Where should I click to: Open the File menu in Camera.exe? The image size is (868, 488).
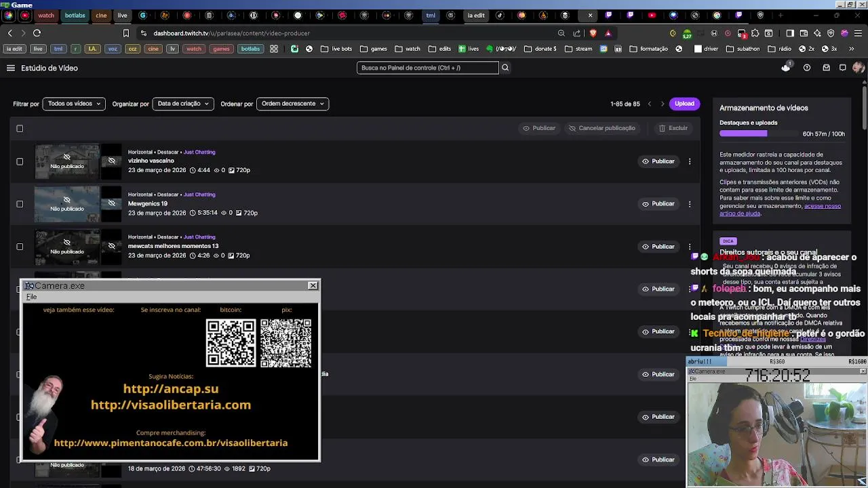31,297
